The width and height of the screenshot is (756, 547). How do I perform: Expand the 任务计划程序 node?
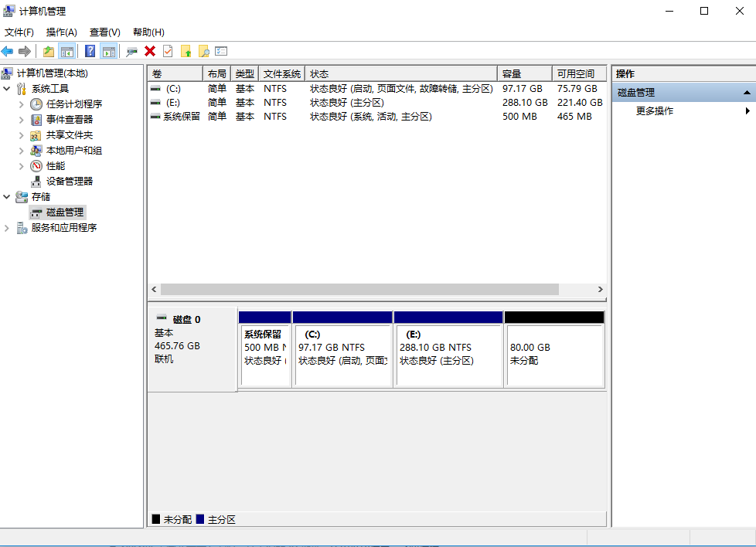21,104
